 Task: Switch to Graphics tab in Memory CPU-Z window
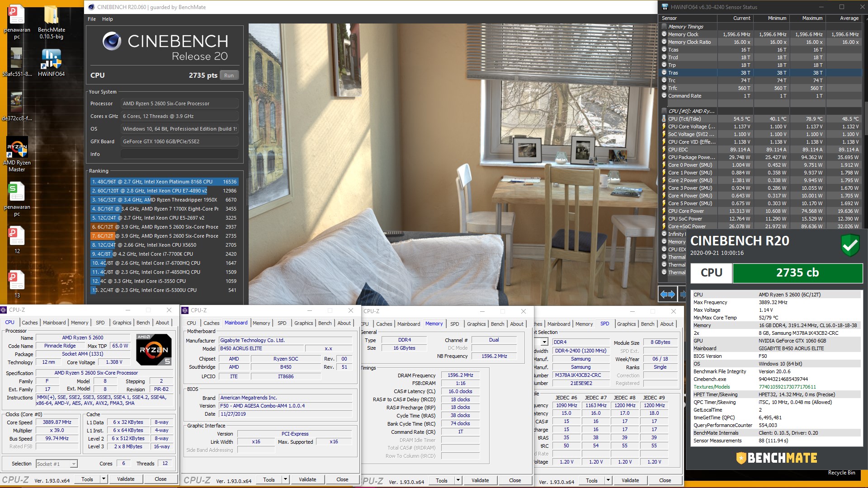(476, 324)
